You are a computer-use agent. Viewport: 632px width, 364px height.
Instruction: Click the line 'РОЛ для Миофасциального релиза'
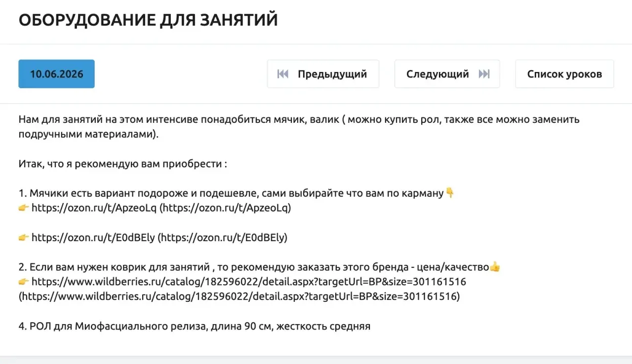pyautogui.click(x=195, y=326)
